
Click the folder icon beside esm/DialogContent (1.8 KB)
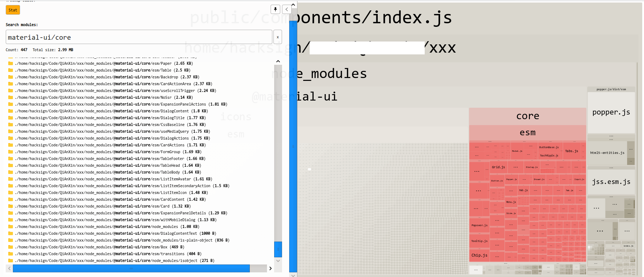coord(11,111)
